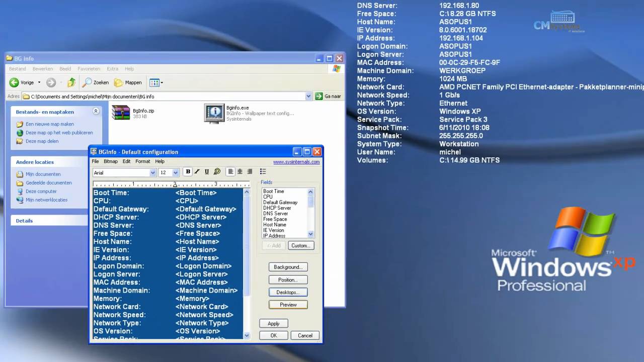Open Mijn documenten from Andere locaties
The width and height of the screenshot is (644, 362).
[x=43, y=174]
